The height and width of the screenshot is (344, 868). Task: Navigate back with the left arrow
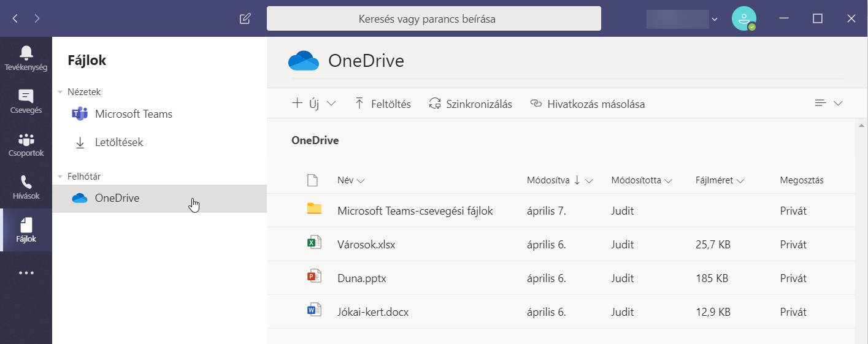pos(15,18)
